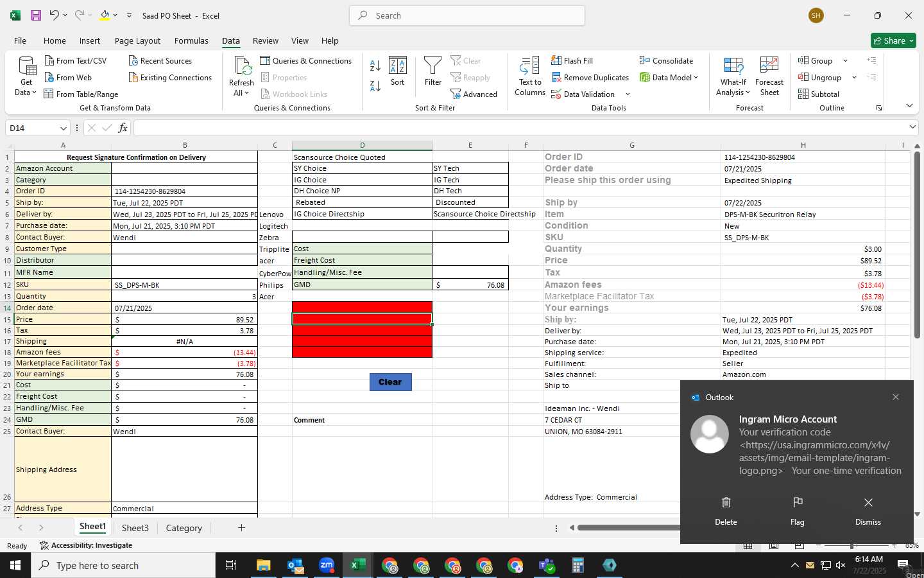This screenshot has height=578, width=924.
Task: Show Queries & Connections pane
Action: pos(306,60)
